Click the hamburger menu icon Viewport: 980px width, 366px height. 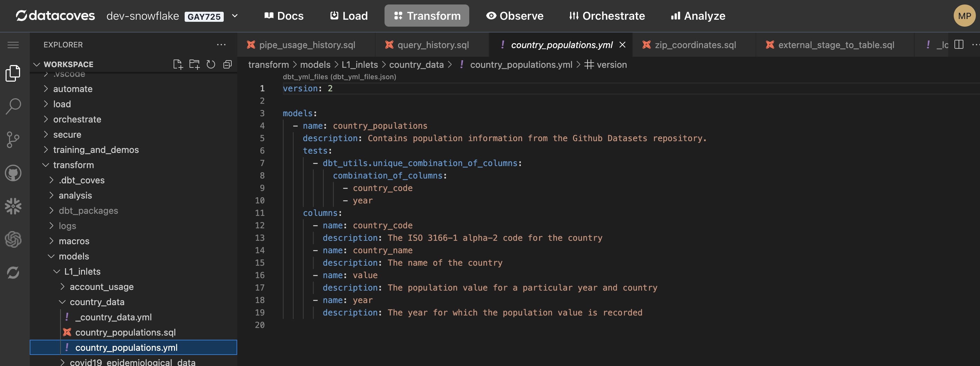(x=13, y=45)
